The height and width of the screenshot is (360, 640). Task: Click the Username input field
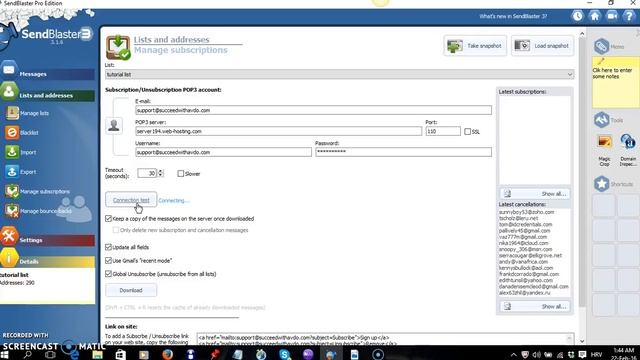coord(223,152)
